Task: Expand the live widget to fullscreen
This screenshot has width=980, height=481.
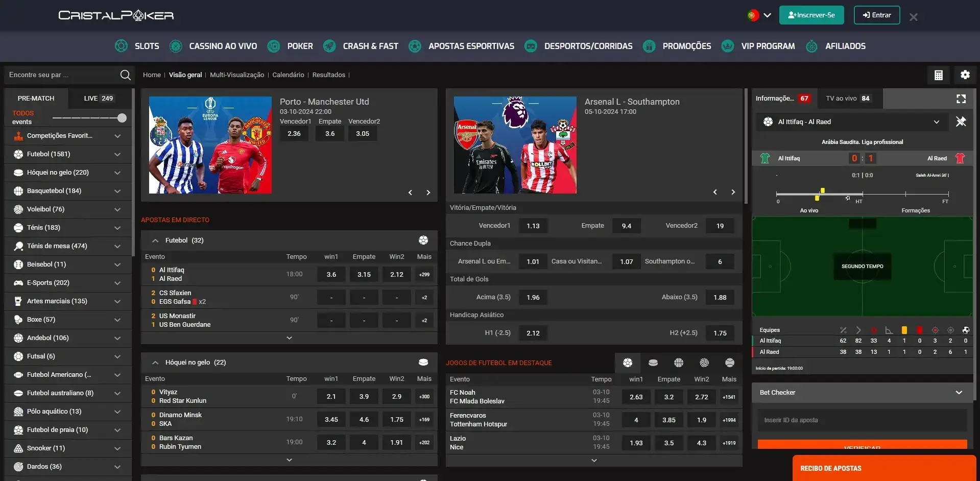Action: [962, 99]
